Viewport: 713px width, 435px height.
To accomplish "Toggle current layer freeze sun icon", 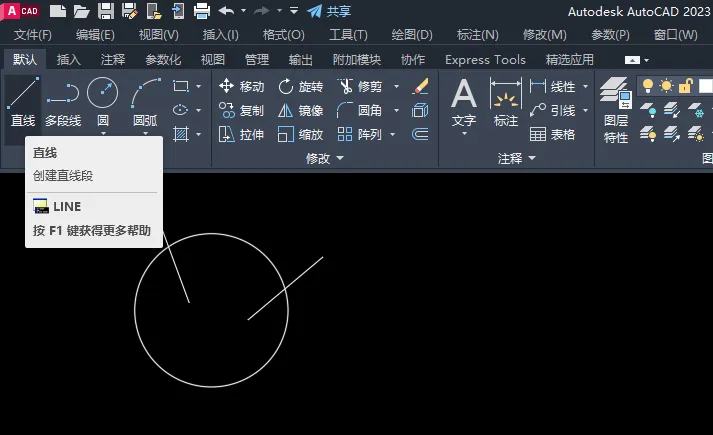I will [x=667, y=85].
